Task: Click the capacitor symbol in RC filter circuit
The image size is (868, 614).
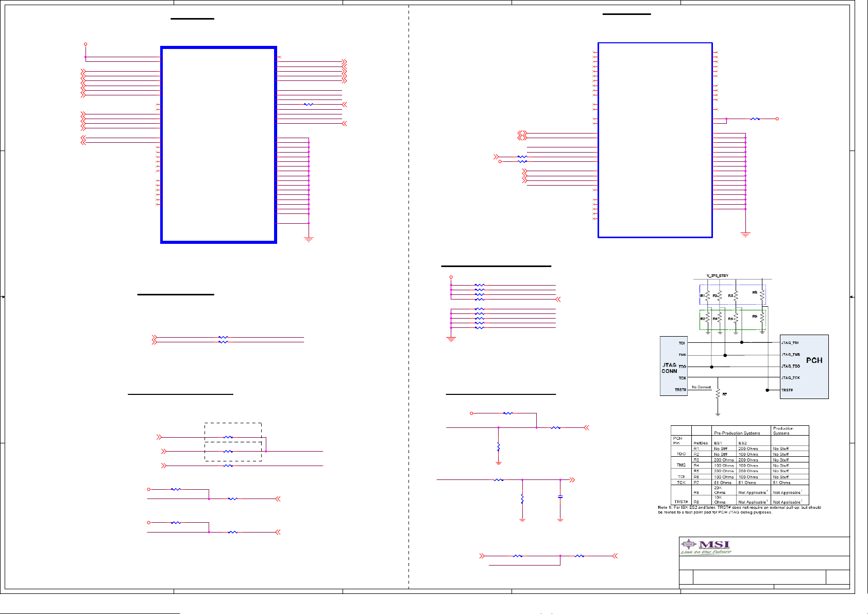Action: pyautogui.click(x=560, y=497)
